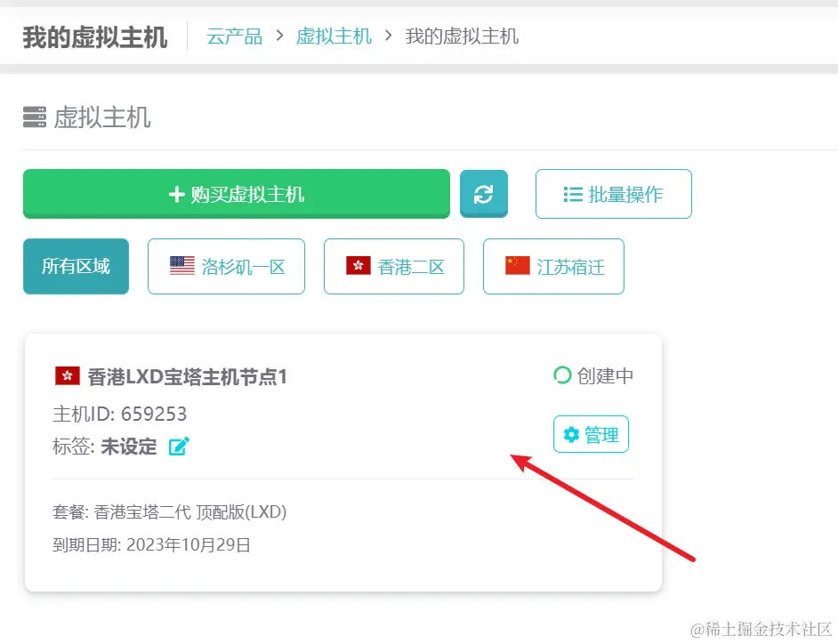
Task: Click the spinning 创建中 status icon
Action: click(x=562, y=375)
